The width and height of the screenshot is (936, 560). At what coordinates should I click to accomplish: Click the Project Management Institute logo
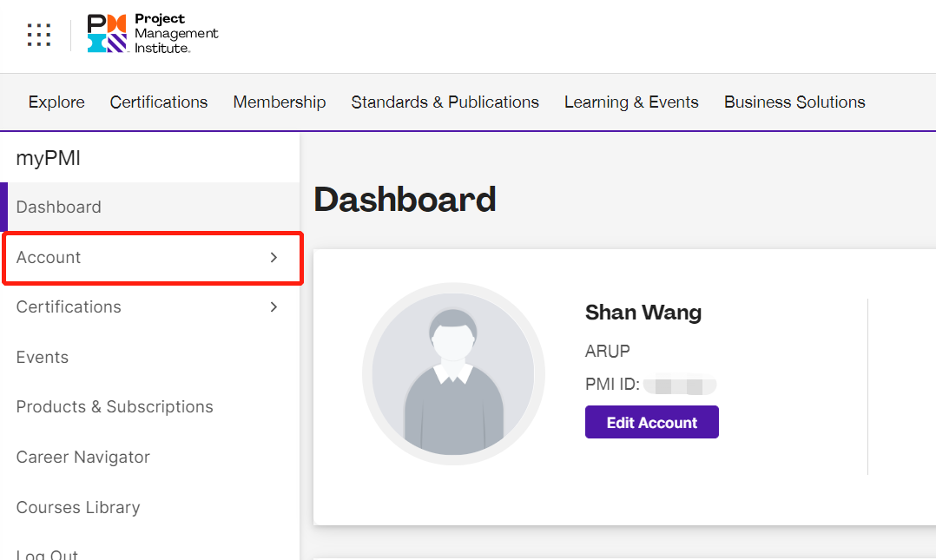click(153, 34)
